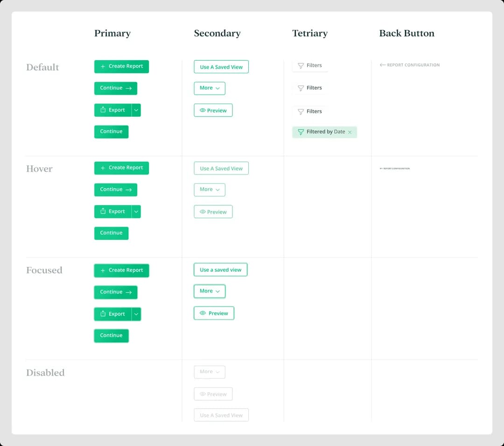Click the share icon in Hover-row Export button

pos(103,211)
